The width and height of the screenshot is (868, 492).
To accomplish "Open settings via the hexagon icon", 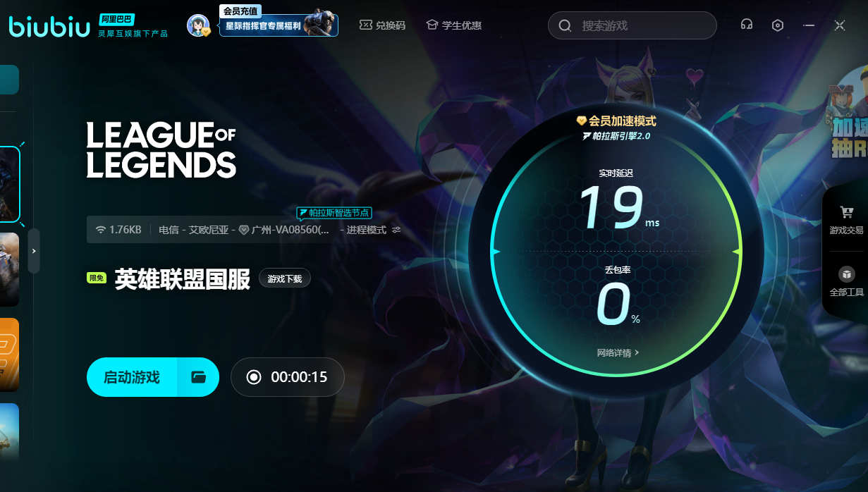I will tap(777, 25).
